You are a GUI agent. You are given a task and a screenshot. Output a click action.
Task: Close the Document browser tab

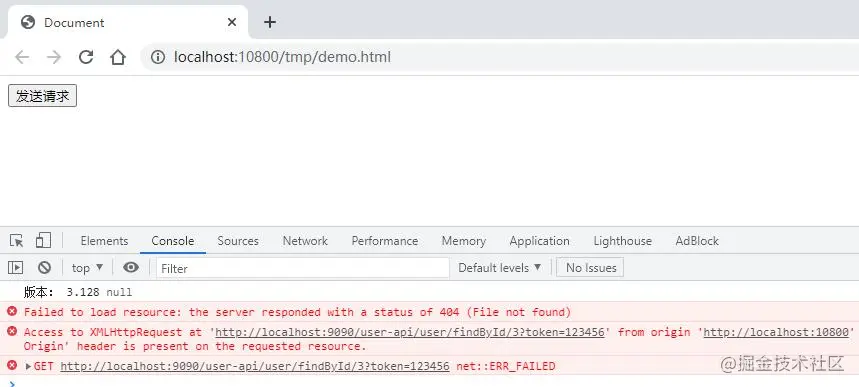pyautogui.click(x=232, y=22)
